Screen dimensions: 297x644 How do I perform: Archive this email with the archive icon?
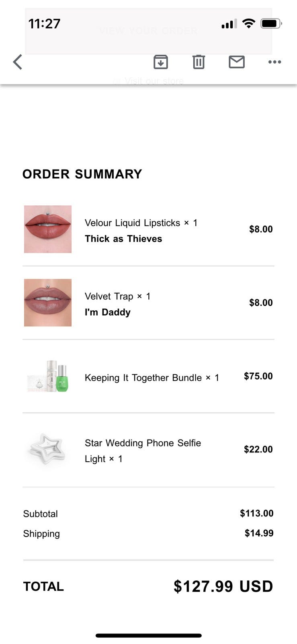(160, 62)
